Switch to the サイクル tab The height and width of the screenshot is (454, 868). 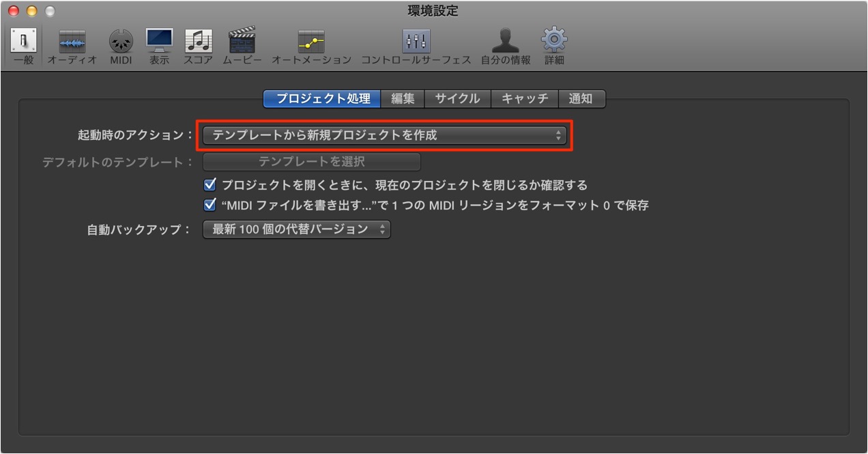coord(457,98)
